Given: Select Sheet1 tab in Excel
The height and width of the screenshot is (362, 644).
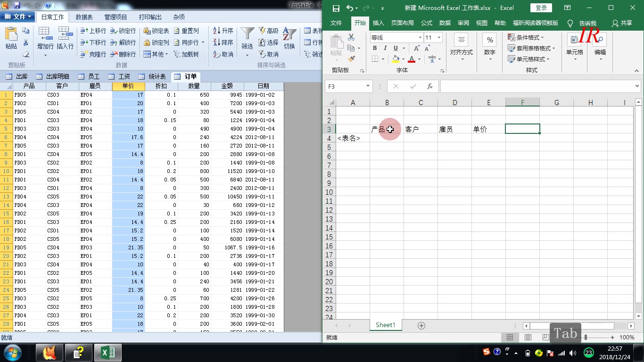Looking at the screenshot, I should pos(385,325).
